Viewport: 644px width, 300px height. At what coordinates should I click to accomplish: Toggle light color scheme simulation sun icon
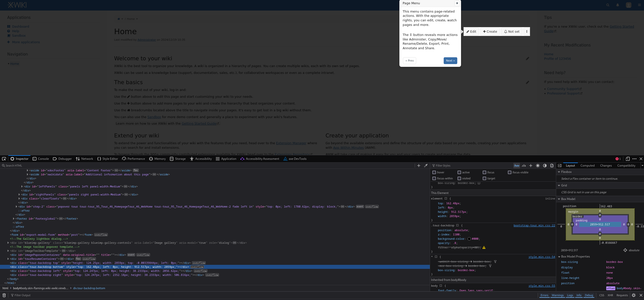[538, 166]
